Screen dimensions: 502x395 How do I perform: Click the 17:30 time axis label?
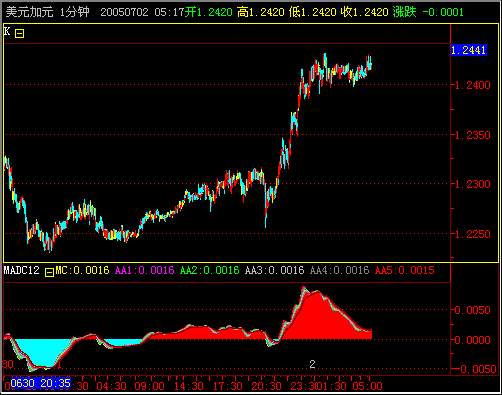click(x=227, y=386)
